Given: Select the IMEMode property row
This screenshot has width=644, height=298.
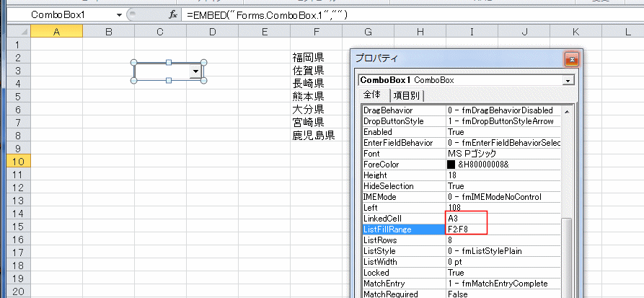Looking at the screenshot, I should (462, 197).
